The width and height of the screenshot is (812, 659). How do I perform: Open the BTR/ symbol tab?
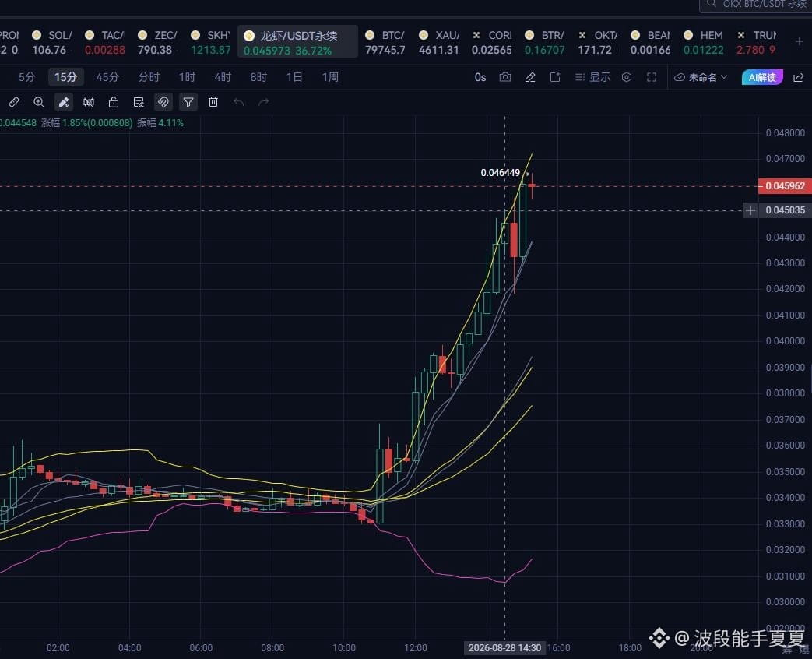click(x=545, y=43)
